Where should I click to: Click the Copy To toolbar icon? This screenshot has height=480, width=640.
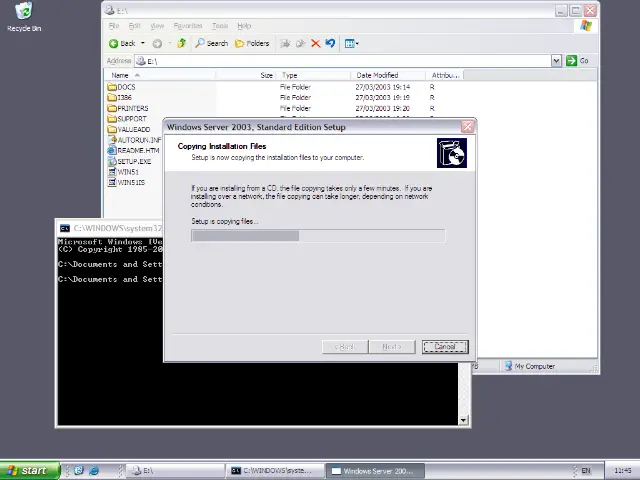pos(300,43)
